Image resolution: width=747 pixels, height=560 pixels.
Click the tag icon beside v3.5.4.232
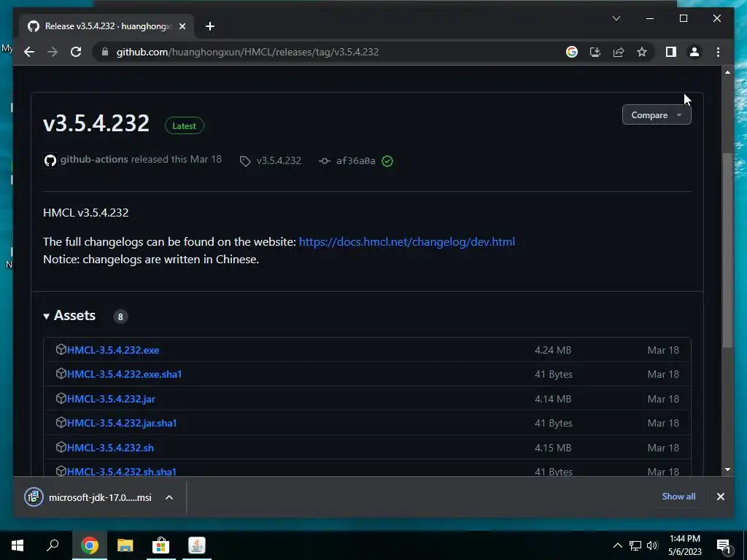point(245,161)
